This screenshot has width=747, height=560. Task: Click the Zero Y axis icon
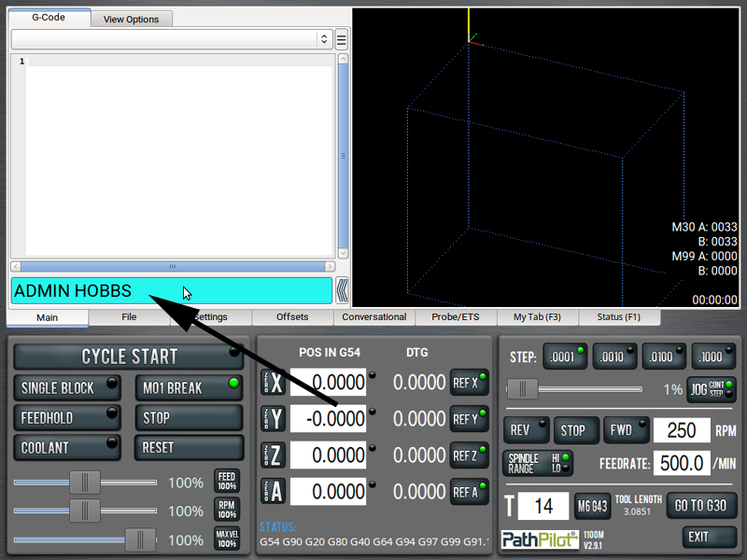pyautogui.click(x=273, y=419)
